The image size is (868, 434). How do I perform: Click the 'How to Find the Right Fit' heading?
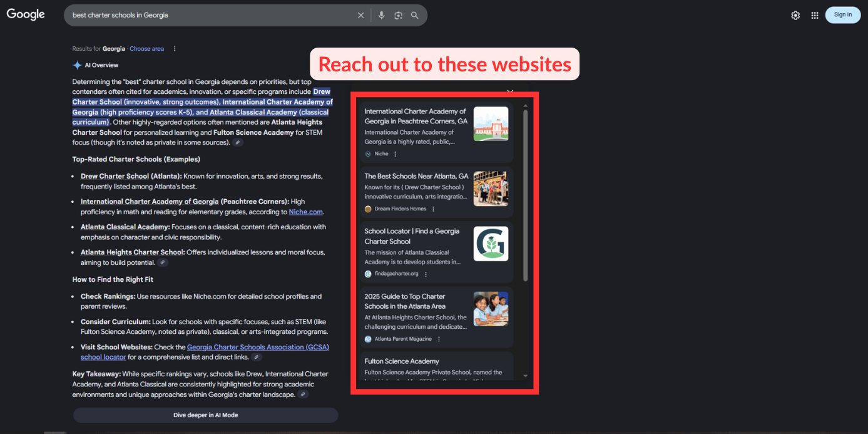point(113,279)
